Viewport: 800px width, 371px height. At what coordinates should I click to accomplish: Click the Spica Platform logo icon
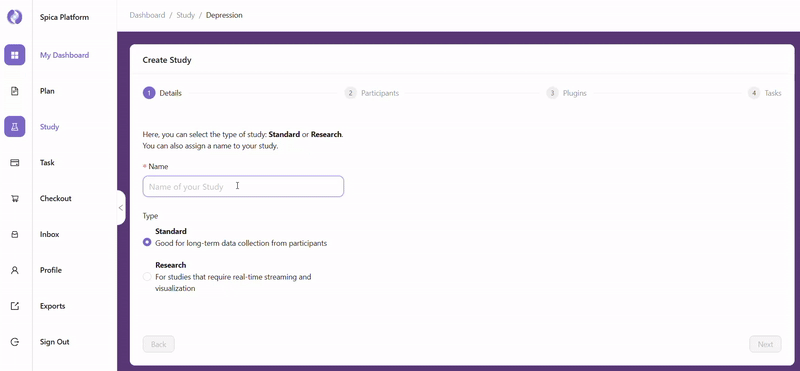pyautogui.click(x=14, y=17)
